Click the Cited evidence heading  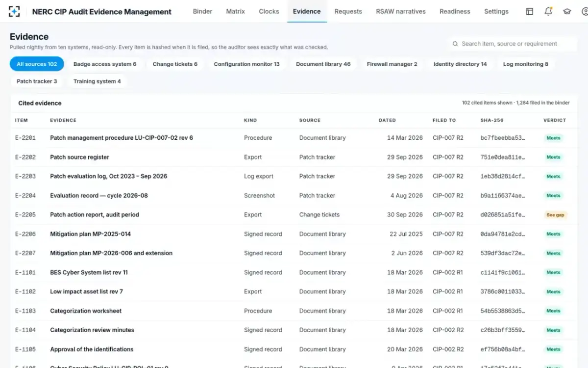coord(40,103)
